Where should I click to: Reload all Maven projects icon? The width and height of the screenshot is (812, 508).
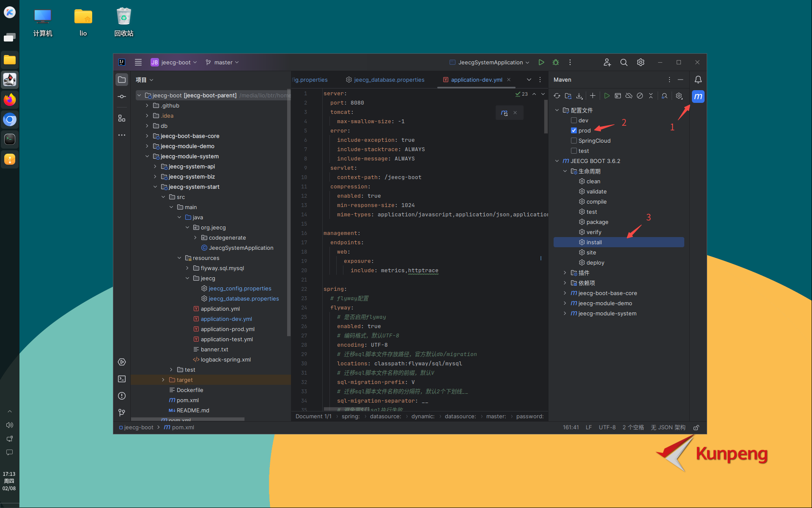(557, 96)
